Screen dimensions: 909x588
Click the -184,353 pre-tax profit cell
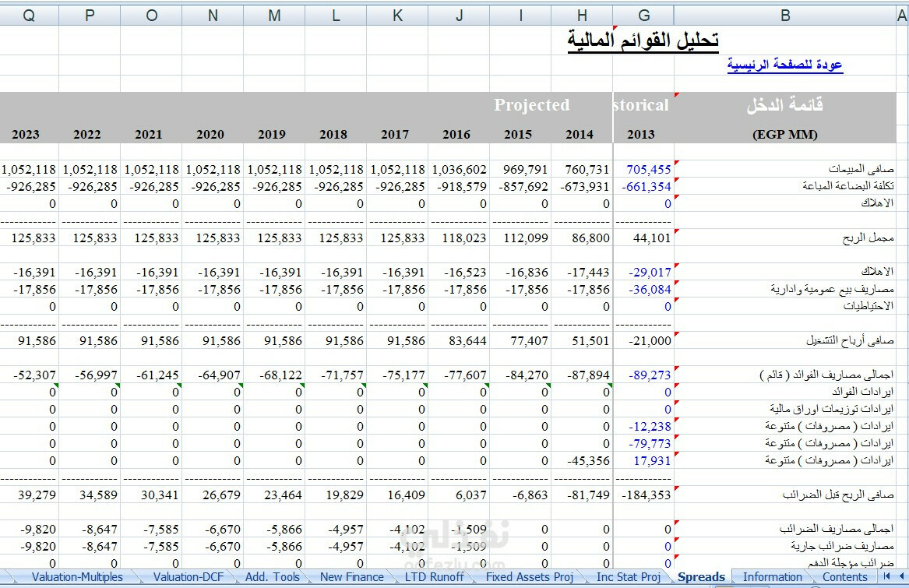[643, 495]
